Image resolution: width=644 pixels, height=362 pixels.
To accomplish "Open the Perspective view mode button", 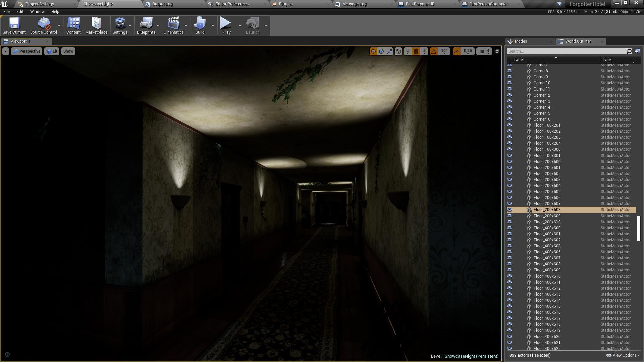I will [26, 51].
